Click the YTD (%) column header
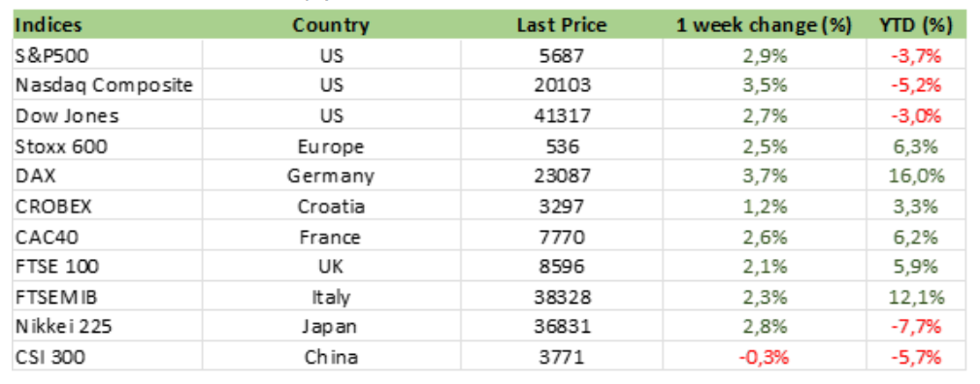980x384 pixels. pos(916,25)
